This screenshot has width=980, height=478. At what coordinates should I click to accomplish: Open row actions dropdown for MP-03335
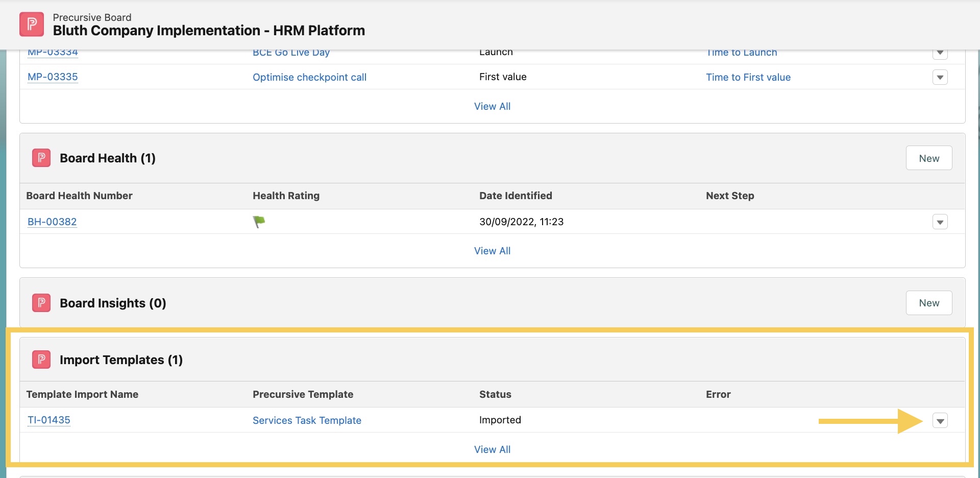coord(940,77)
